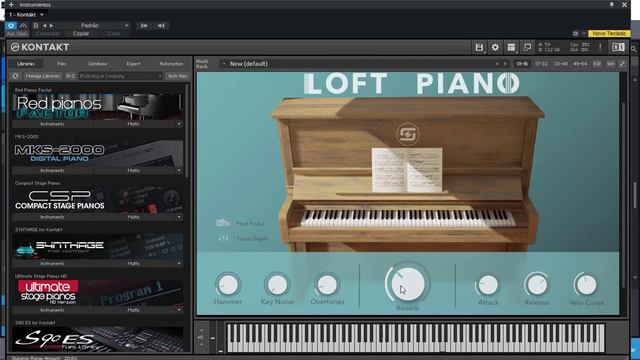Screen dimensions: 640x360
Task: Expand Ultimate Stage Pianos HD options arrow
Action: (179, 310)
